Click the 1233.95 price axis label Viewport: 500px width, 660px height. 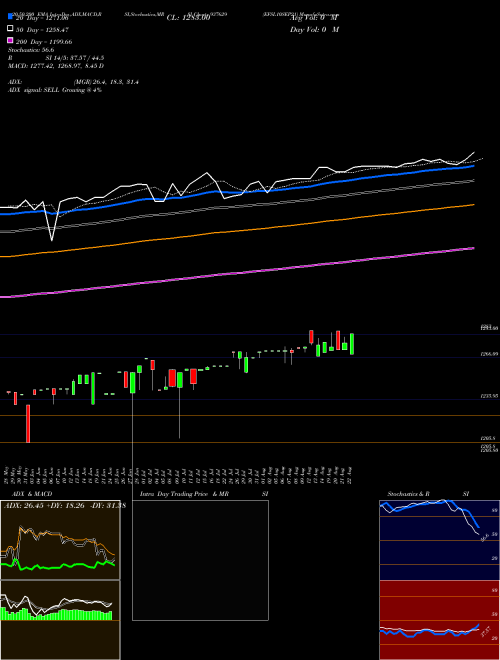[x=489, y=396]
